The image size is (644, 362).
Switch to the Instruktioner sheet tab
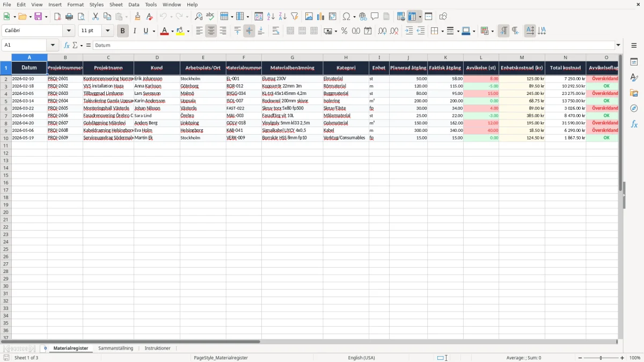158,349
